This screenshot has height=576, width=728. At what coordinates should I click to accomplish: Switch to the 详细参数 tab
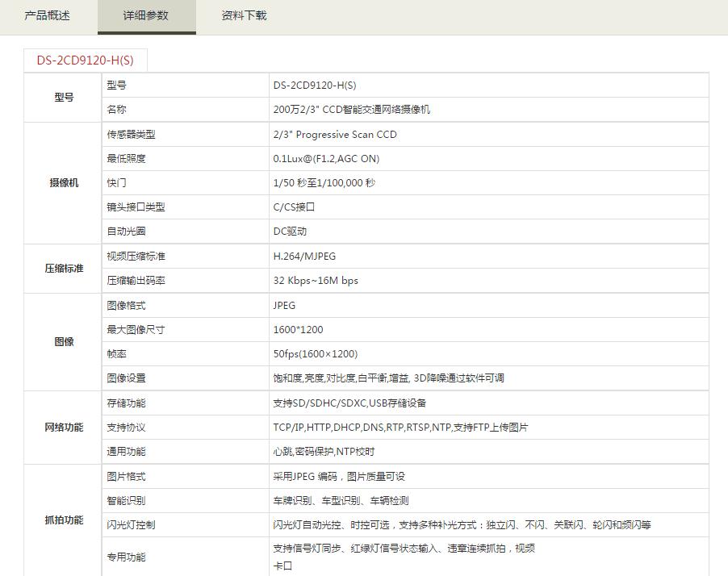(146, 16)
